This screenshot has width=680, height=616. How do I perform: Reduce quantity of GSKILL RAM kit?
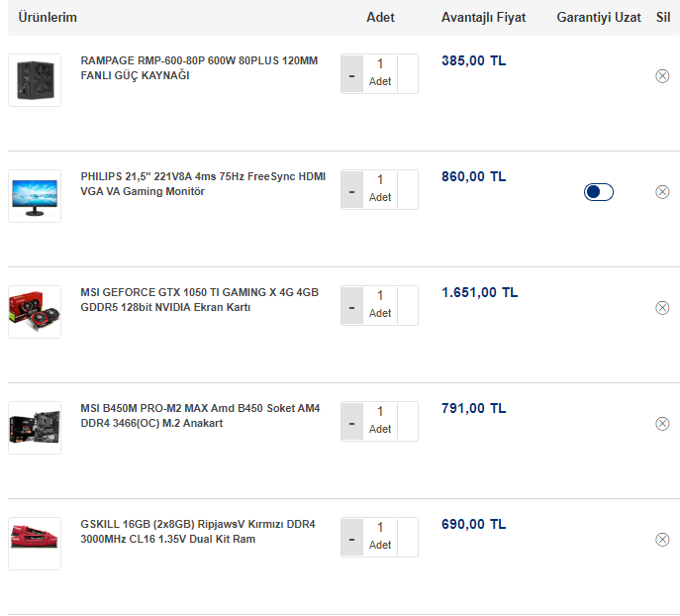pos(351,538)
